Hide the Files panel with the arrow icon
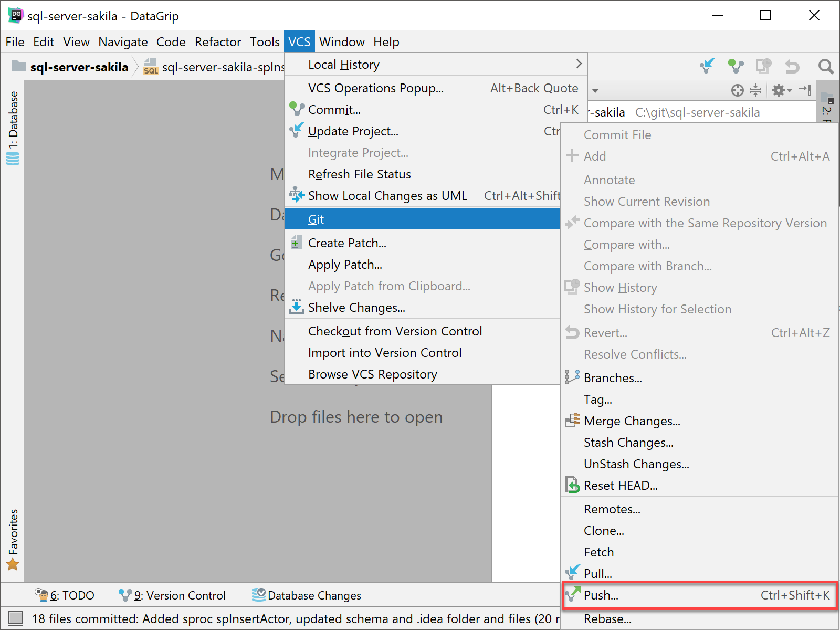This screenshot has height=630, width=840. click(x=805, y=90)
